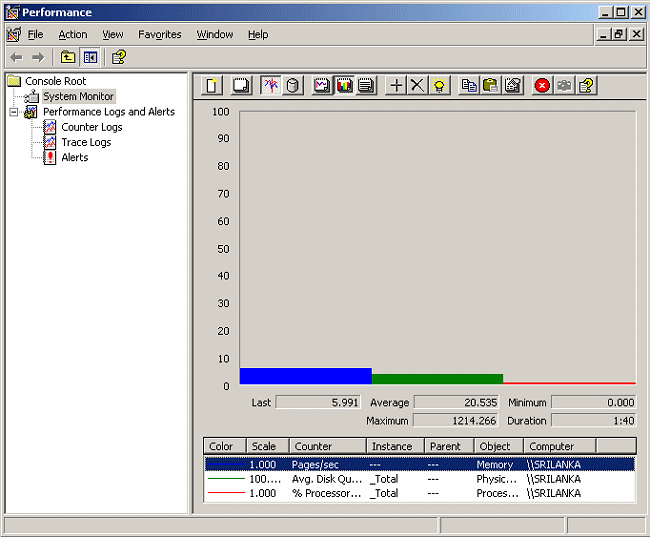The width and height of the screenshot is (650, 537).
Task: Select Console Root in the tree
Action: (x=56, y=81)
